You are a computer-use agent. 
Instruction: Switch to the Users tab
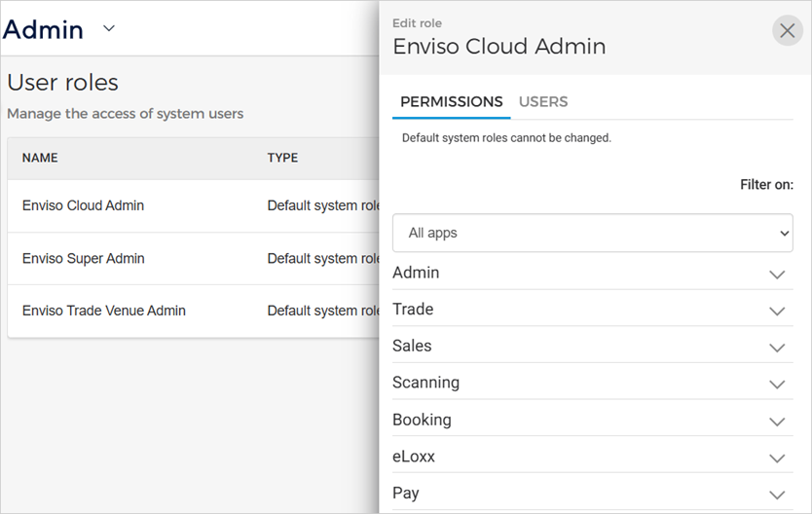click(x=543, y=101)
